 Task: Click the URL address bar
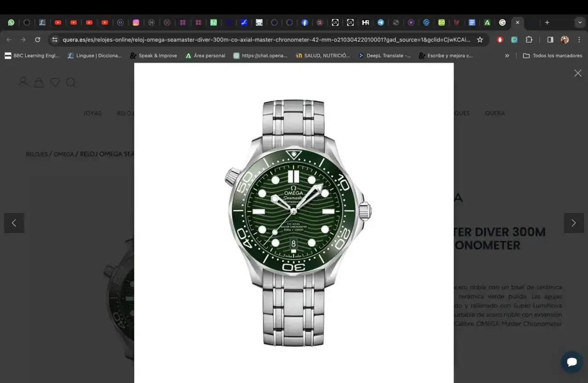pos(266,40)
